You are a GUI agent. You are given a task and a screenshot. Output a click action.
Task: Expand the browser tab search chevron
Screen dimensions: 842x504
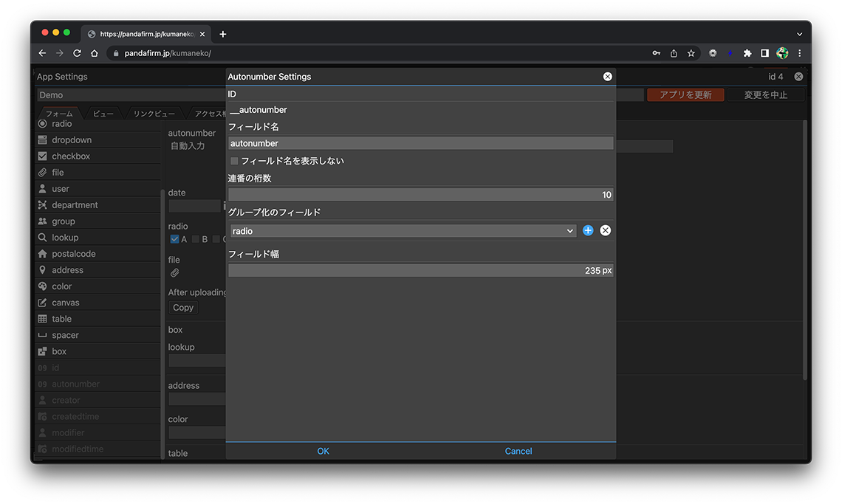pos(799,34)
